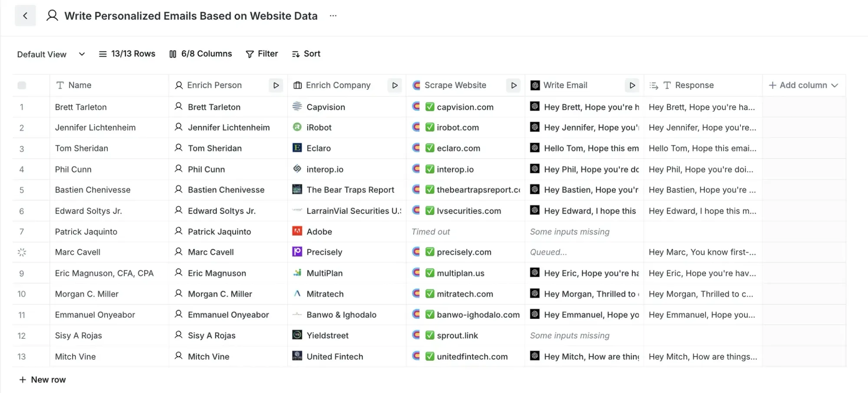Run the Enrich Company column play button
This screenshot has height=393, width=868.
coord(395,86)
